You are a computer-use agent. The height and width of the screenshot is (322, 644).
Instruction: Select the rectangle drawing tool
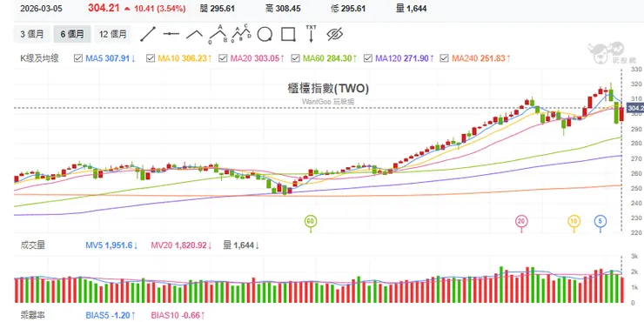tap(288, 35)
